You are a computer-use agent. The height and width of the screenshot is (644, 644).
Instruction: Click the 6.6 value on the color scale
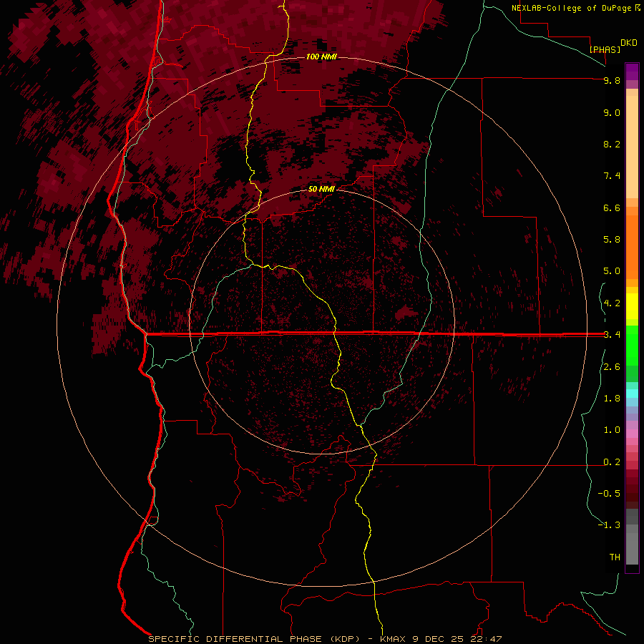point(612,208)
